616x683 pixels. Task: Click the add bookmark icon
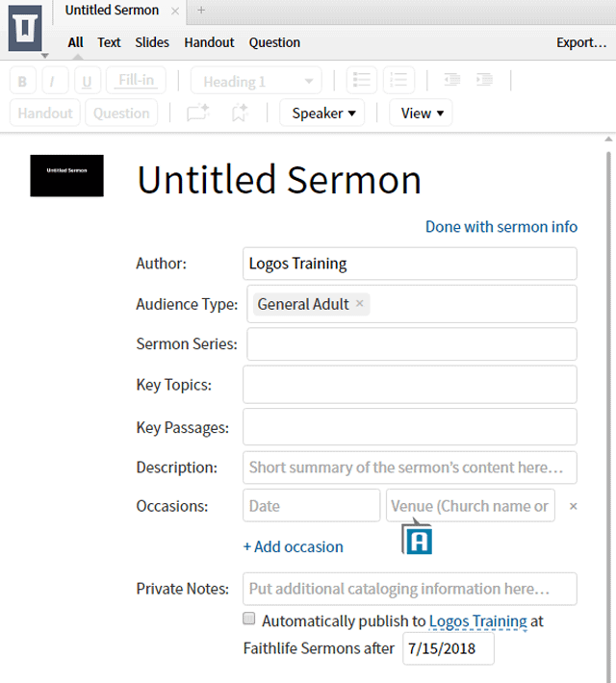(240, 114)
